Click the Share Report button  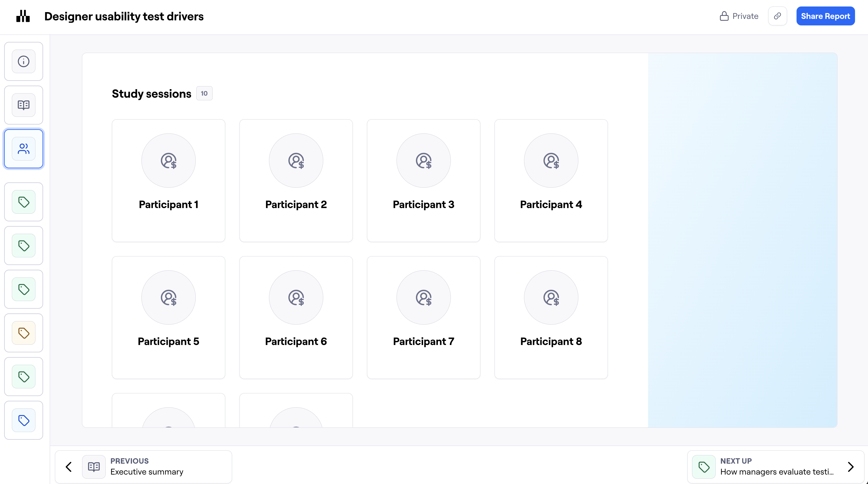pyautogui.click(x=825, y=16)
